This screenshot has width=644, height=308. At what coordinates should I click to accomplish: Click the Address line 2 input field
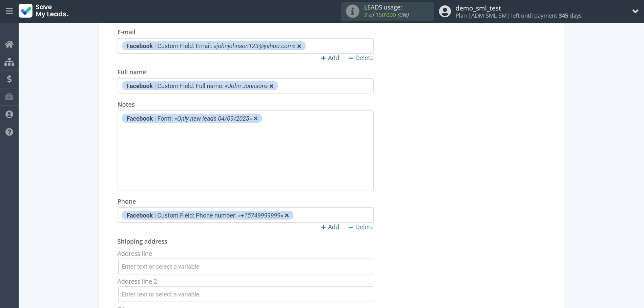coord(245,294)
